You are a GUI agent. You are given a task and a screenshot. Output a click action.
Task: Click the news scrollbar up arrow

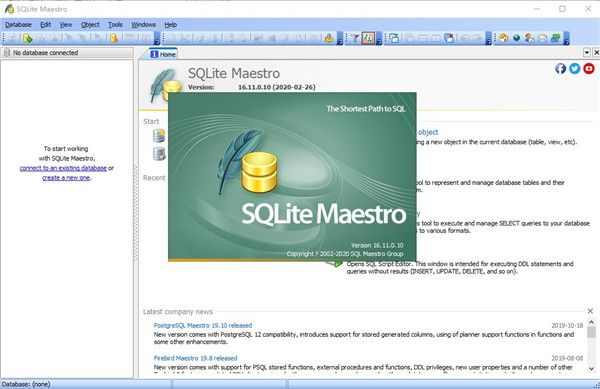(592, 322)
